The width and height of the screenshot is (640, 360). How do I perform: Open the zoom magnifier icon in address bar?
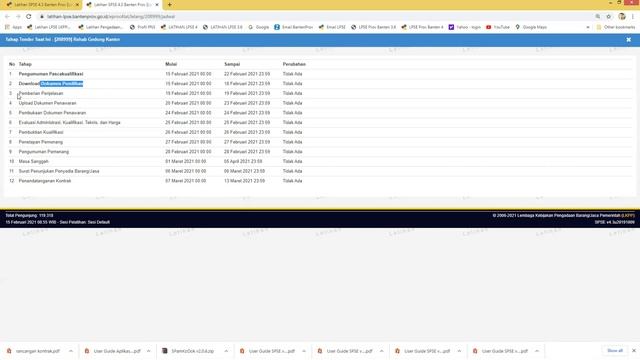tap(598, 16)
